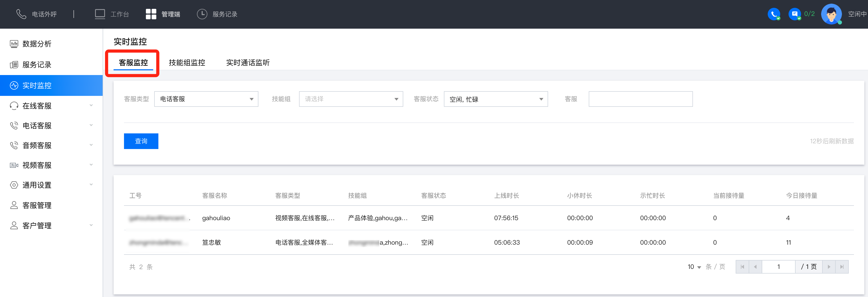Click the management console grid icon
868x297 pixels.
point(151,14)
